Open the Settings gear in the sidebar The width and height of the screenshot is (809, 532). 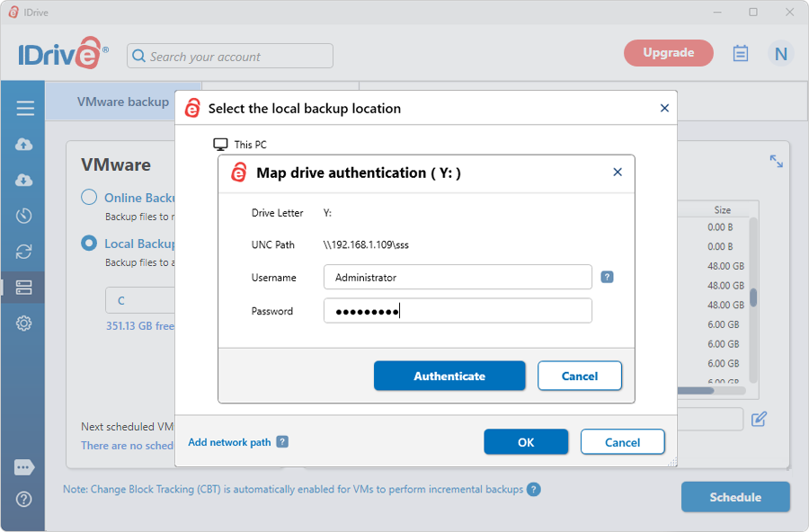coord(24,324)
